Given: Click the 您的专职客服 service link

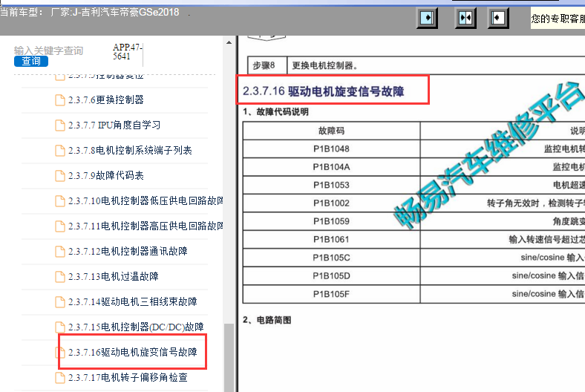Looking at the screenshot, I should [x=558, y=19].
